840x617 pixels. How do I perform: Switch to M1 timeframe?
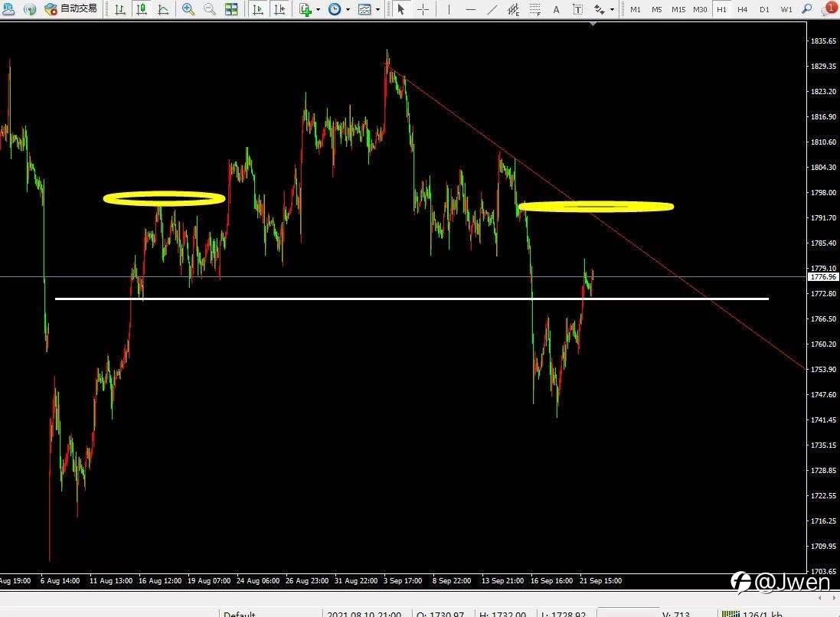pyautogui.click(x=636, y=9)
